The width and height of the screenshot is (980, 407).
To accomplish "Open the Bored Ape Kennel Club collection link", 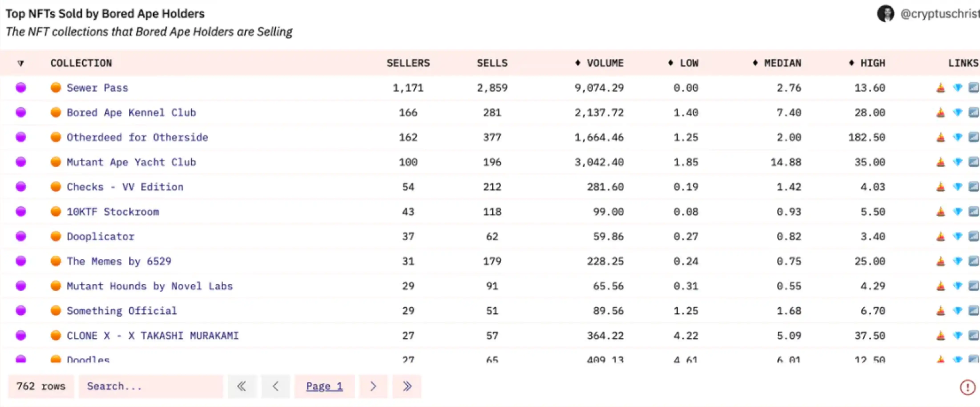I will point(132,113).
